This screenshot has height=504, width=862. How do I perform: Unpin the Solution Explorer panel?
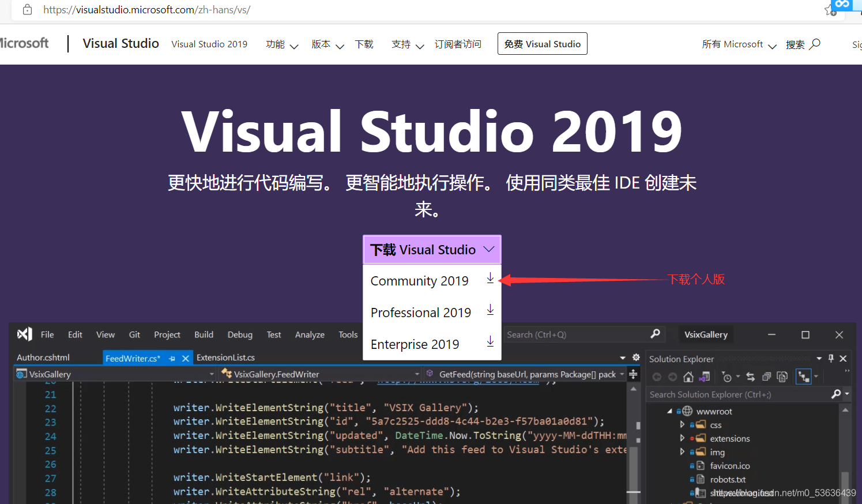830,359
